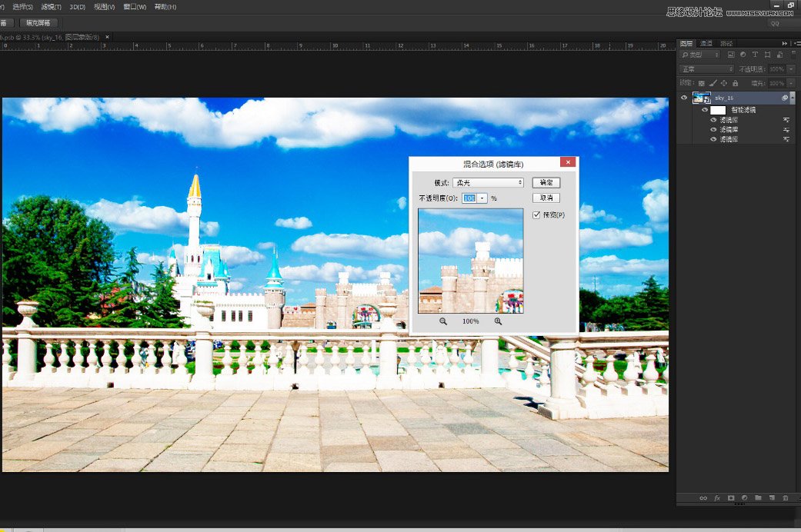Click the 填充屏幕 button in options bar
Screen dimensions: 801x532
coord(38,23)
